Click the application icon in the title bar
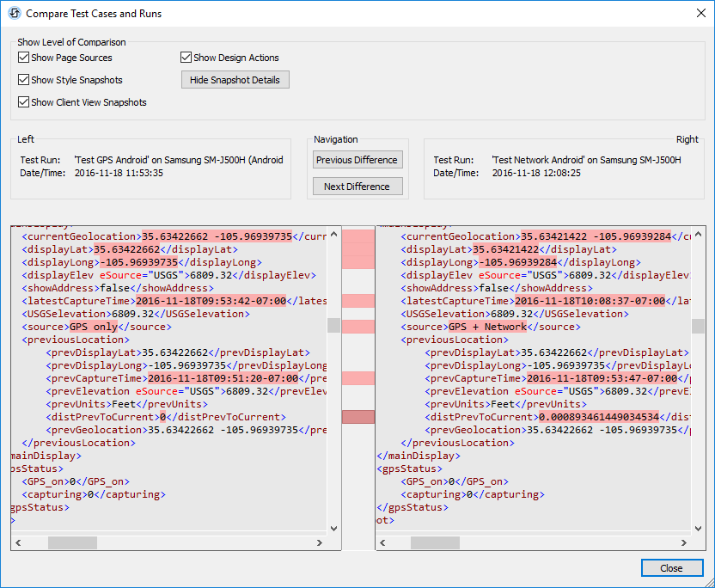The image size is (715, 588). (x=13, y=13)
